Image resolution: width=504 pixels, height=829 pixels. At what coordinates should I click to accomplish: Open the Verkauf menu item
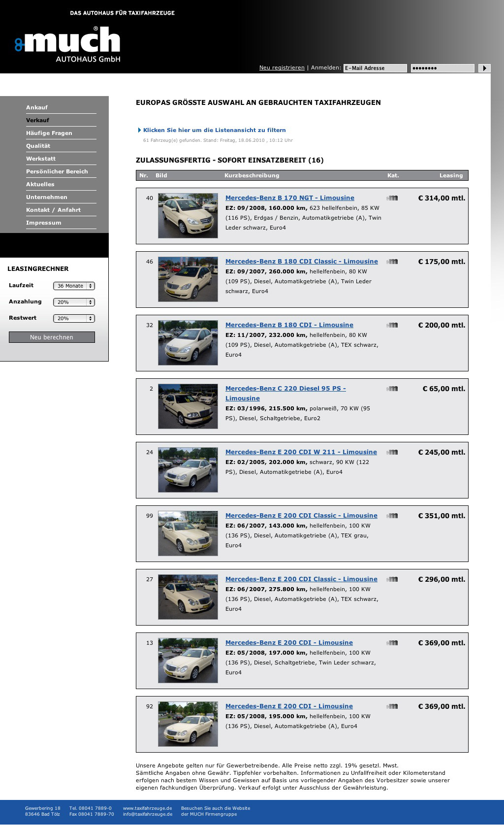(x=37, y=120)
